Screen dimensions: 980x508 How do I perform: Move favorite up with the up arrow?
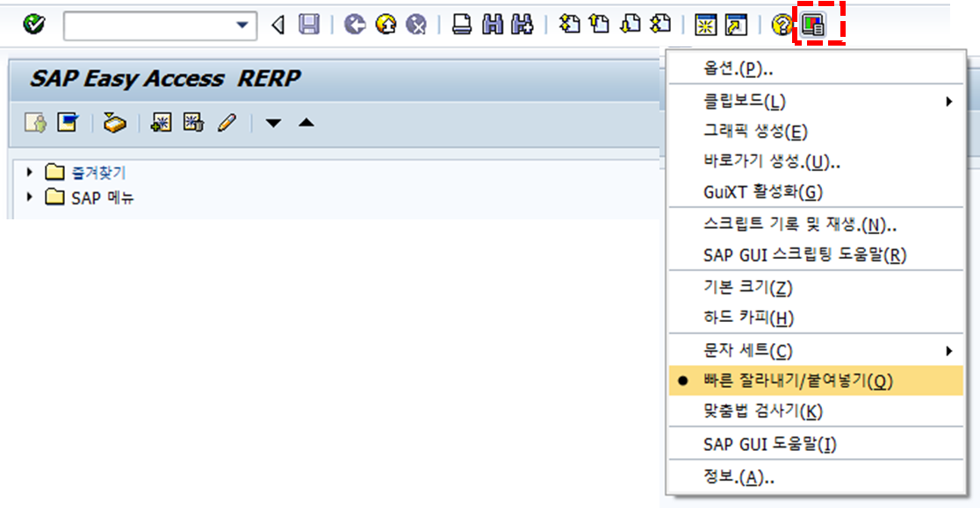point(306,122)
